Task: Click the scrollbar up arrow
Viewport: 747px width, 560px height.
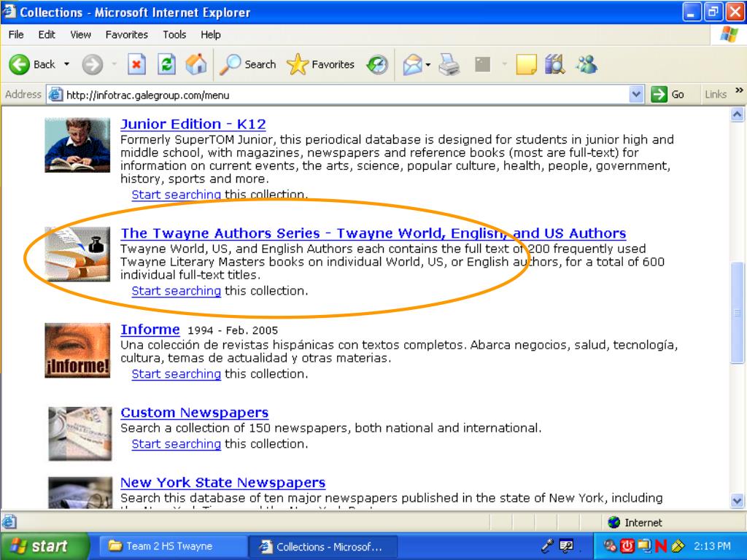Action: (x=737, y=114)
